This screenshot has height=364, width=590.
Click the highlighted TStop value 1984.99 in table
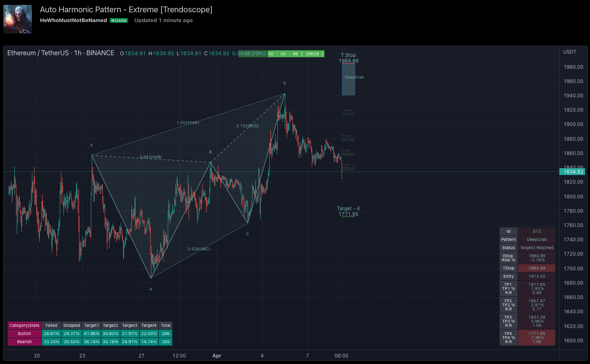(537, 268)
